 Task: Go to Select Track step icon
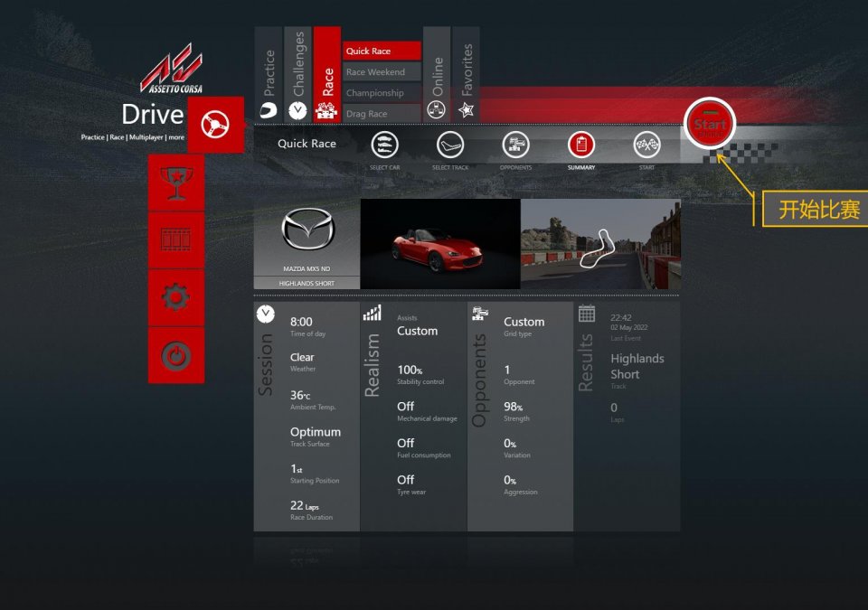tap(450, 145)
